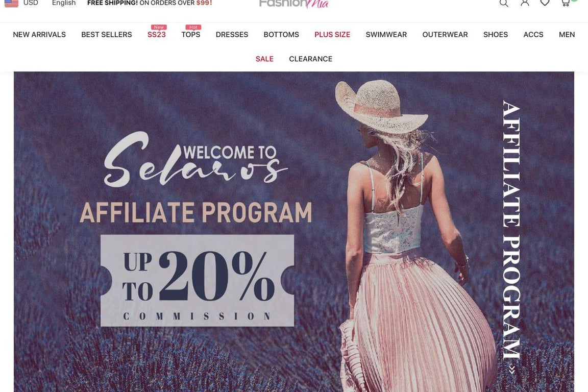Select Plus Size in navigation
The image size is (588, 392).
332,35
